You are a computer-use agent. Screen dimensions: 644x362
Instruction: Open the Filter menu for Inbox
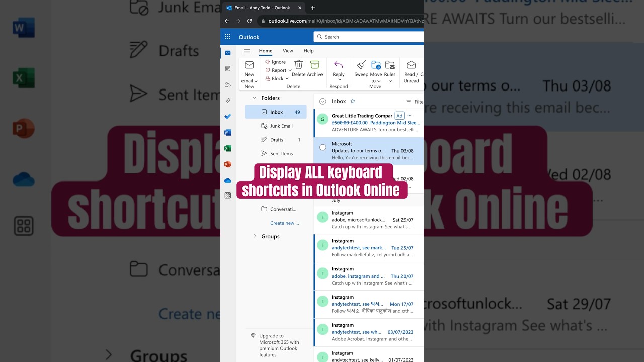[x=415, y=101]
